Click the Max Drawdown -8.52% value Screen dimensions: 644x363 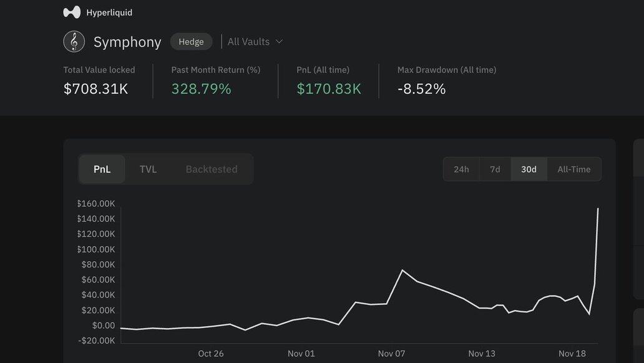coord(421,89)
